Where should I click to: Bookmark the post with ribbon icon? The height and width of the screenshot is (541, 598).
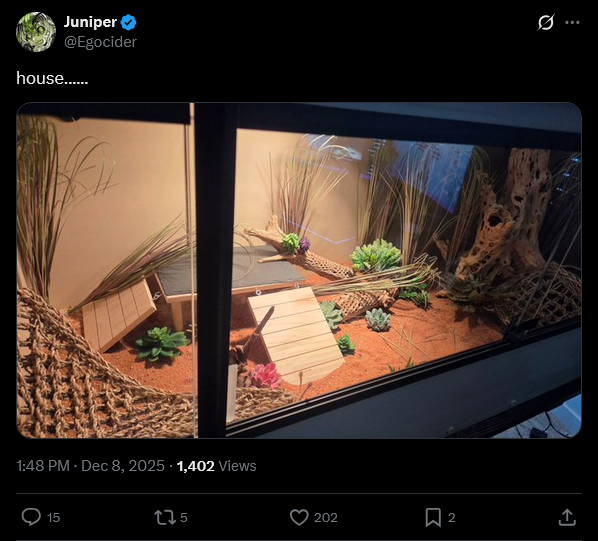click(433, 517)
